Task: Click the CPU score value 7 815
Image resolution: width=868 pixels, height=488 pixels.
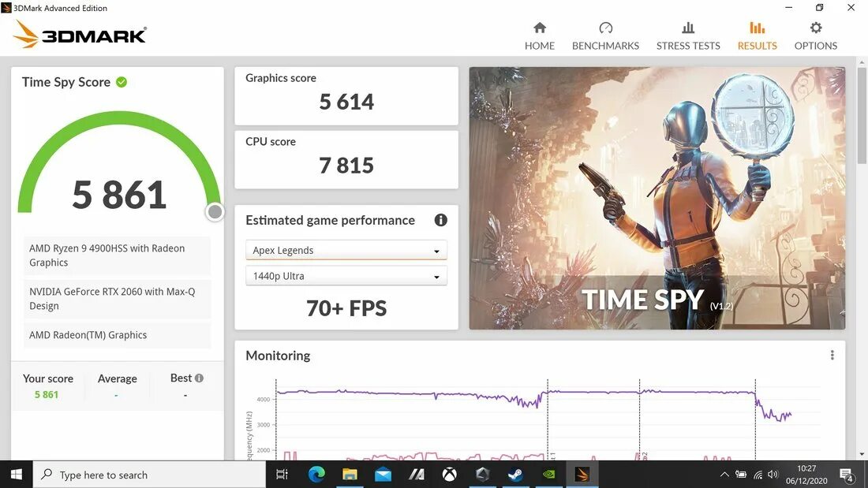Action: click(x=346, y=166)
